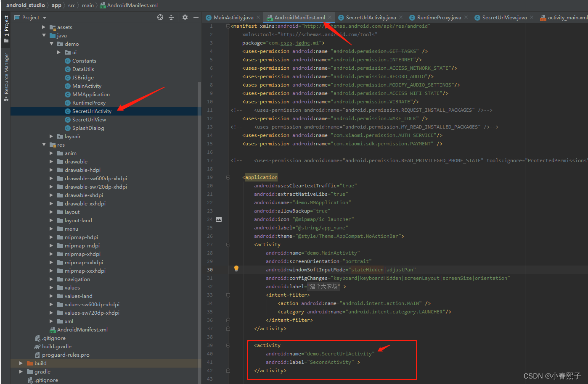Hide the Project panel with the minus icon

pos(196,17)
